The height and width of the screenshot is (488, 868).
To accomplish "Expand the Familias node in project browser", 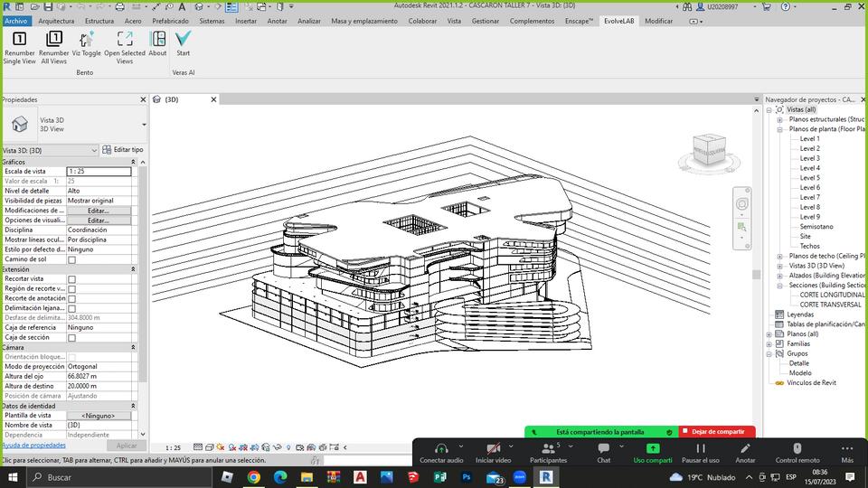I will coord(769,343).
